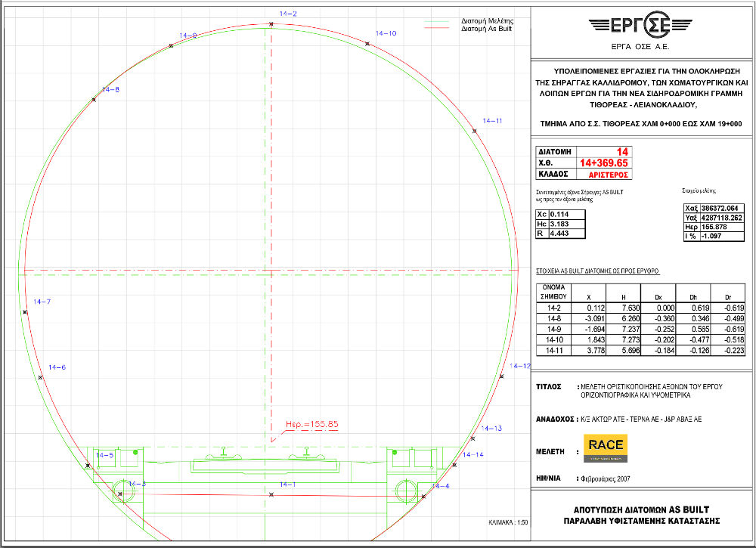Click the subtitle ΠΑΡΑΛΑΒΗ ΥΦΙΣΤΑΜΕΝΗΣ ΚΑΤΑΣΤΑΣΗΣ
The height and width of the screenshot is (548, 756).
coord(641,521)
